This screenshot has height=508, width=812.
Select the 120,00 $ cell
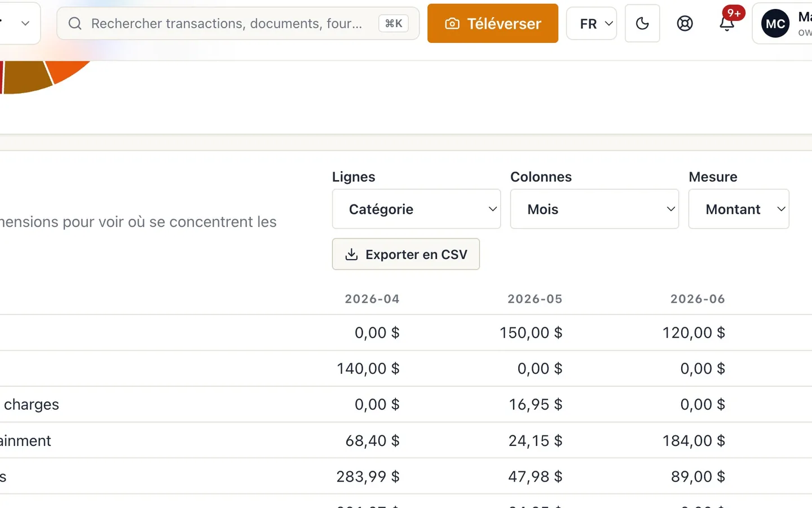point(694,332)
